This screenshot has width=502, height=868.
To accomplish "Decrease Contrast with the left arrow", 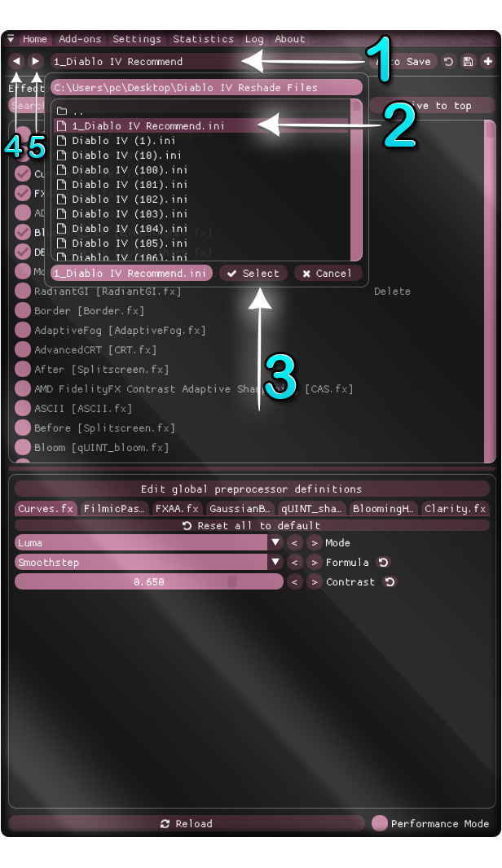I will pos(295,582).
